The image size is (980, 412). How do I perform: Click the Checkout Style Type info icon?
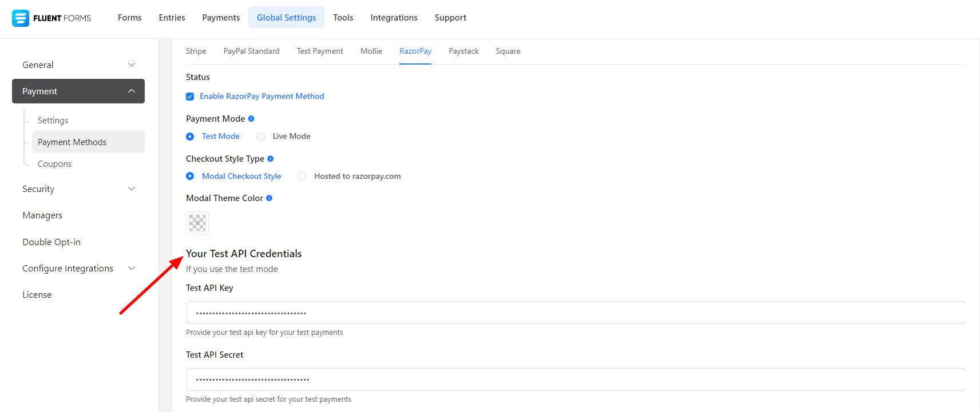coord(271,159)
